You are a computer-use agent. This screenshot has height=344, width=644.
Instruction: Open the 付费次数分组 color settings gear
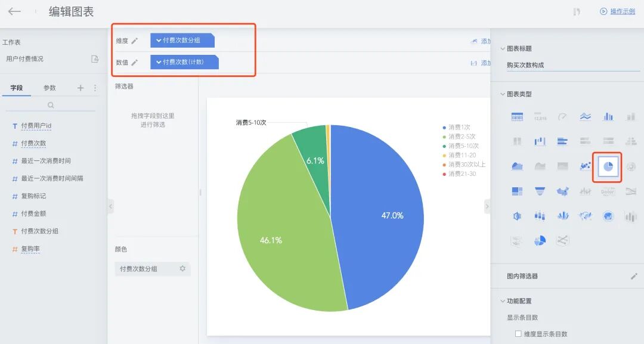(x=183, y=268)
